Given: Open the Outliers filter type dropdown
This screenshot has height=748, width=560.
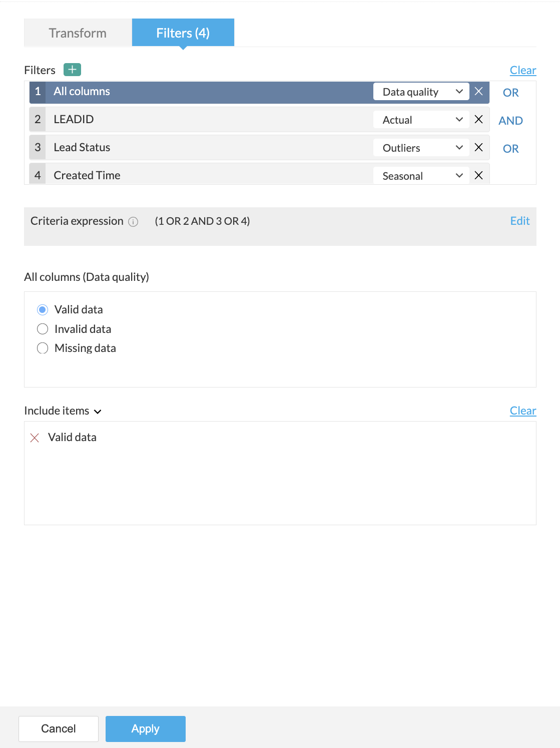Looking at the screenshot, I should (421, 148).
